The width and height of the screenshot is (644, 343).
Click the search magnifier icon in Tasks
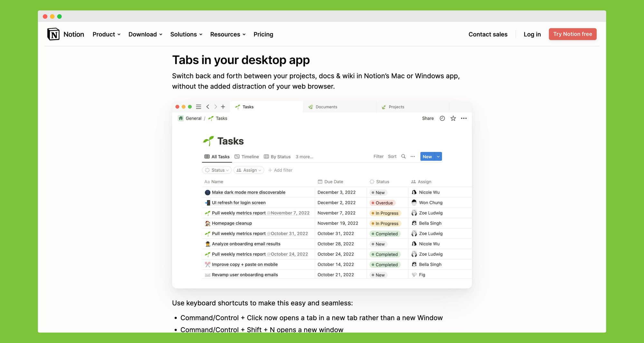coord(403,157)
